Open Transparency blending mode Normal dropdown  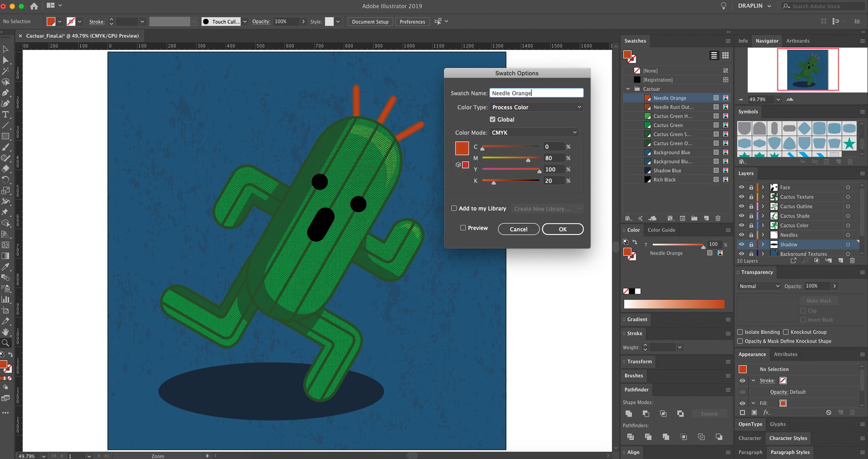click(759, 286)
